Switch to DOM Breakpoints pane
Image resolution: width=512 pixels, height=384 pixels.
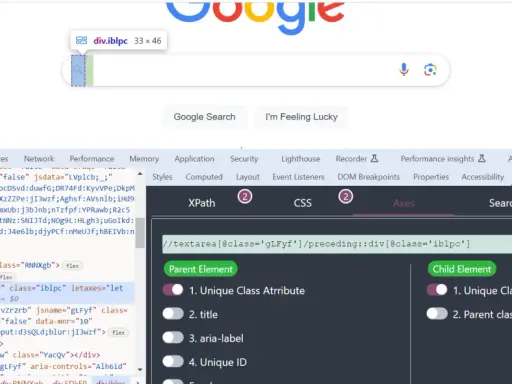click(368, 177)
